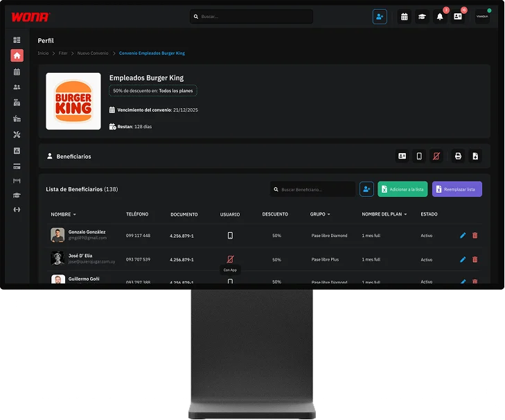505x420 pixels.
Task: Click Convenio Empleados Burger King breadcrumb
Action: coord(152,53)
